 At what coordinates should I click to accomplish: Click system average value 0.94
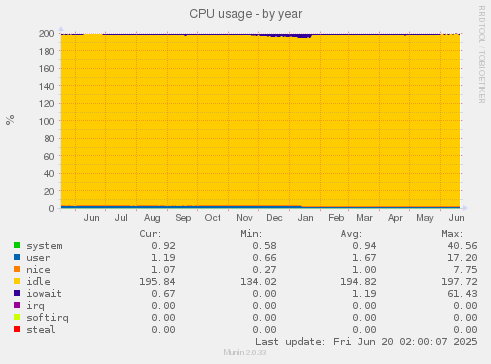pyautogui.click(x=364, y=246)
